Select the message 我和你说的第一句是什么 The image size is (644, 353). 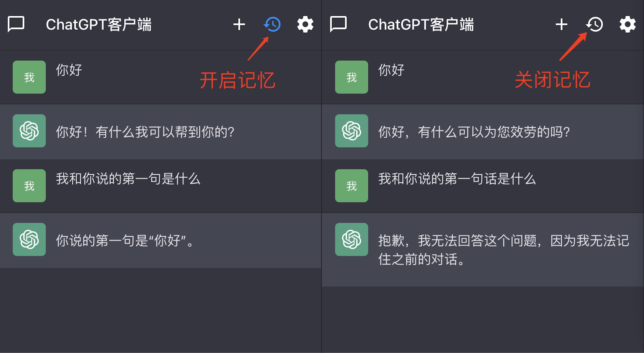pos(128,179)
